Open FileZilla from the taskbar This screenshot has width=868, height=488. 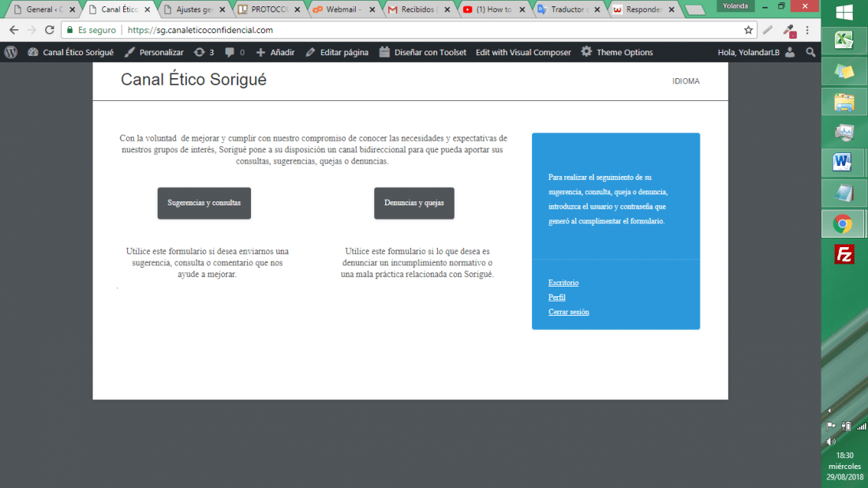click(x=844, y=254)
